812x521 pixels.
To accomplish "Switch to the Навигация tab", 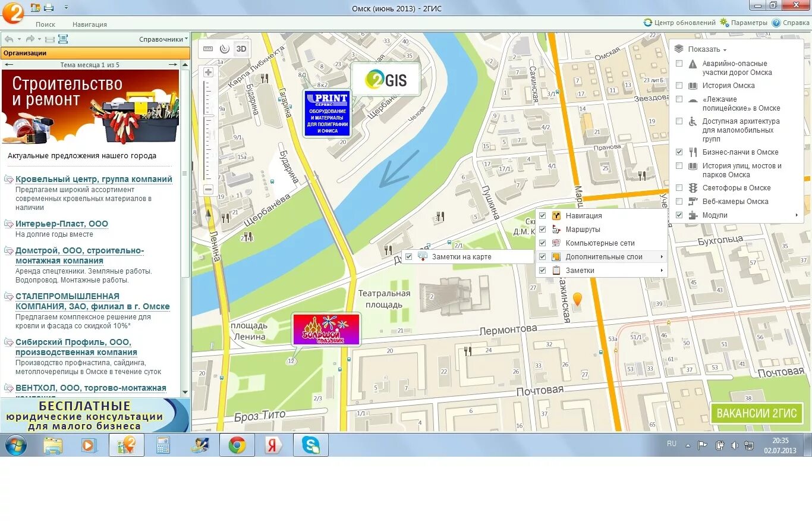I will 90,24.
